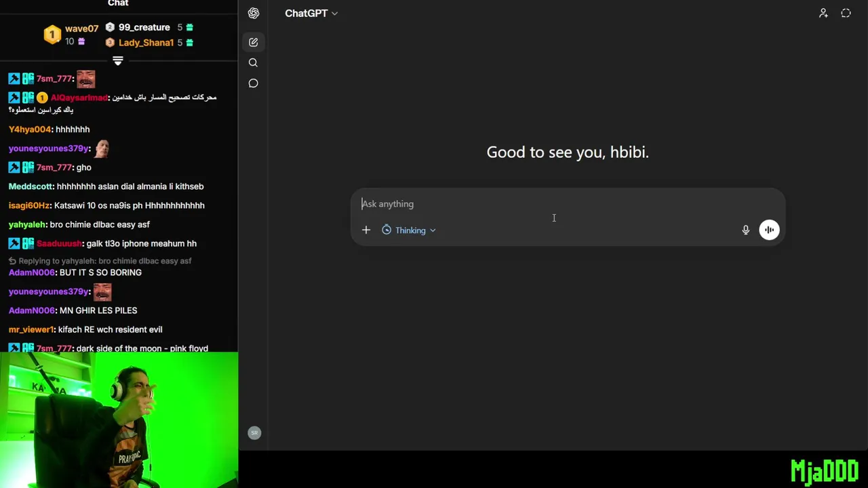
Task: Click the Chat header title
Action: point(118,3)
